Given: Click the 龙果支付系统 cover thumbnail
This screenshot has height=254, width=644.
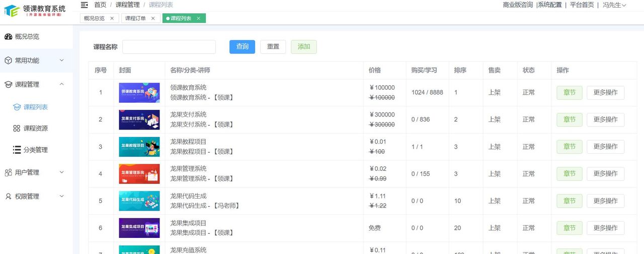Looking at the screenshot, I should [x=139, y=120].
